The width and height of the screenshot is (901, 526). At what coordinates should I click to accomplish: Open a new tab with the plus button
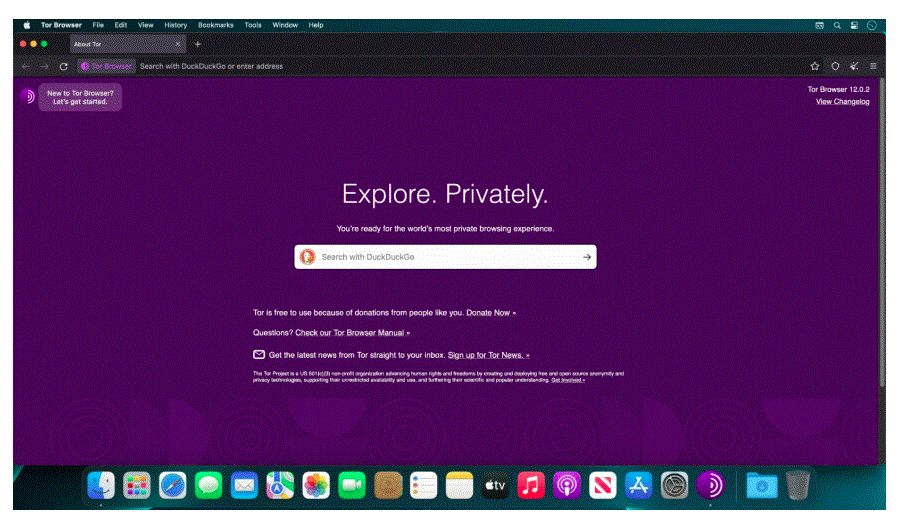198,44
